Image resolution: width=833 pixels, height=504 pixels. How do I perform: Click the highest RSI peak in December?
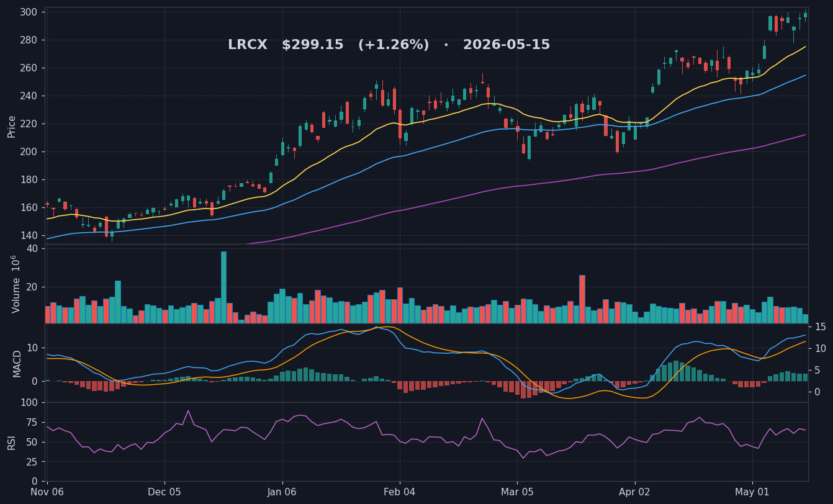(188, 410)
